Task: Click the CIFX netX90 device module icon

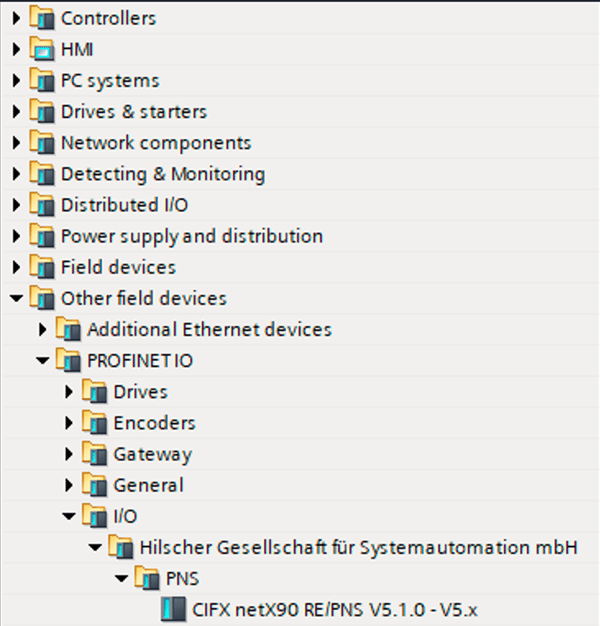Action: point(173,609)
